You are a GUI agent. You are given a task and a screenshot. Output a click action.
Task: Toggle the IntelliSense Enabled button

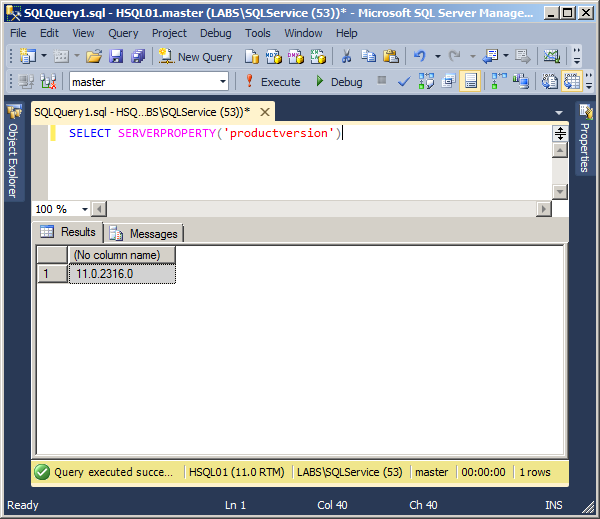(x=470, y=81)
